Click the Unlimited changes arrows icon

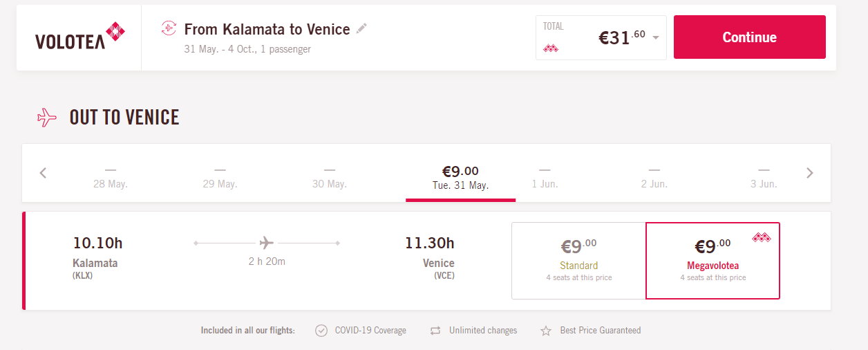(435, 331)
